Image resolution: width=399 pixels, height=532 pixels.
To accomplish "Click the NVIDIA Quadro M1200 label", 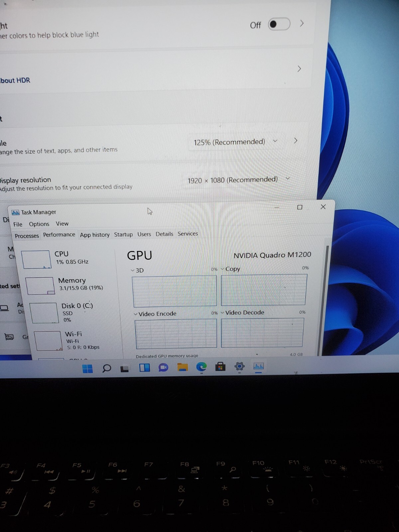I will pyautogui.click(x=272, y=255).
